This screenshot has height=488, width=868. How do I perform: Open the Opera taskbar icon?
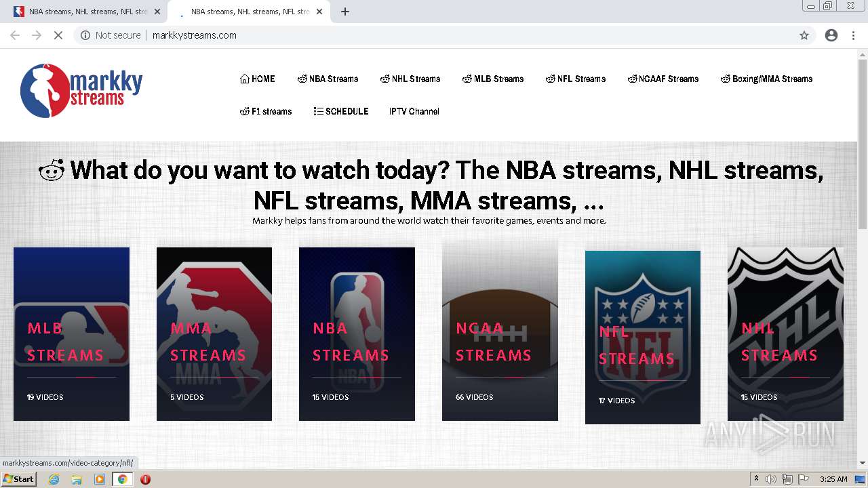pos(145,479)
